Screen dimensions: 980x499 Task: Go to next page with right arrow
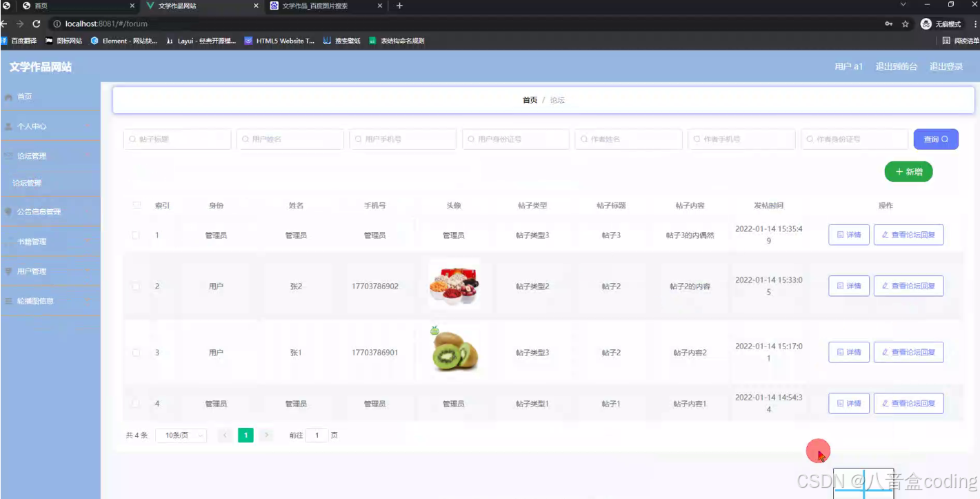[266, 436]
